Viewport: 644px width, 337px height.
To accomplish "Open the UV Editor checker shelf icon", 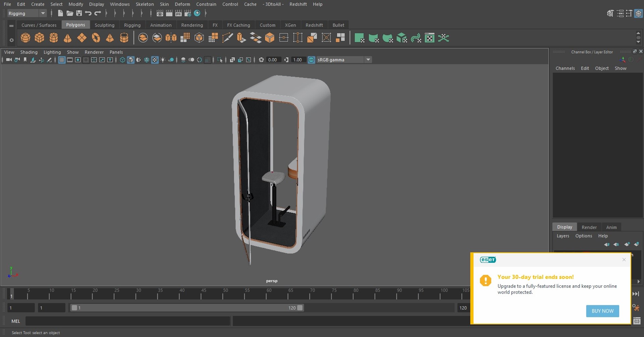I will coord(430,38).
